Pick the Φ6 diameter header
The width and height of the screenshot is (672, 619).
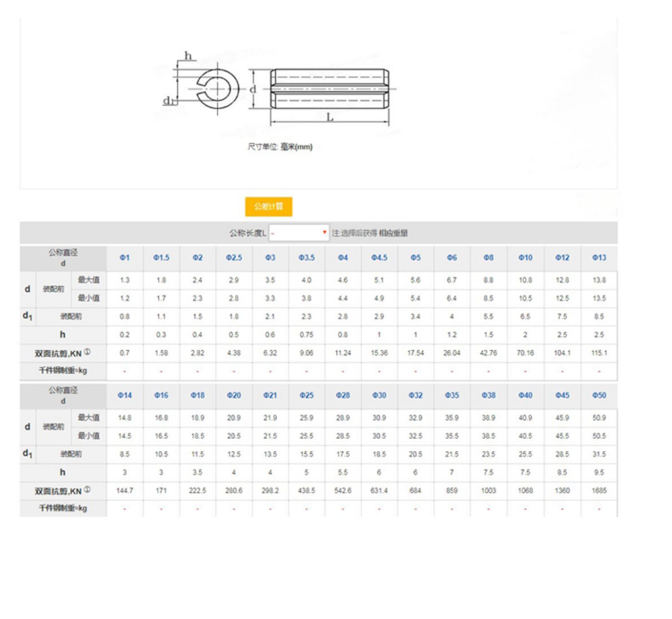pyautogui.click(x=452, y=258)
